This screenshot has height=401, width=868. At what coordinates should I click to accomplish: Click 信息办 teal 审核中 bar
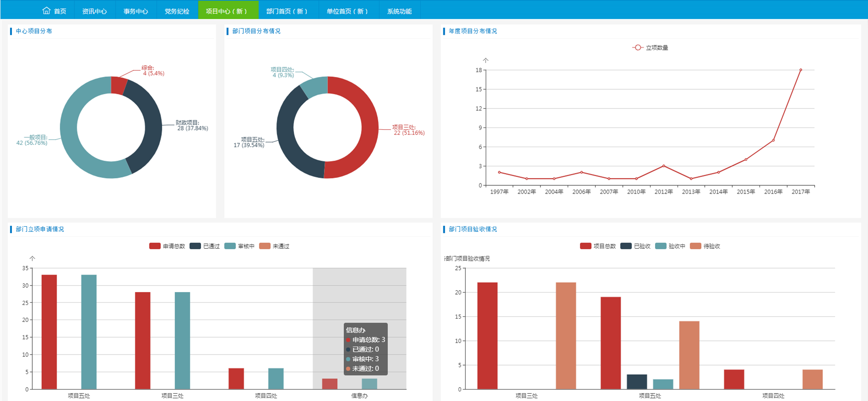coord(369,384)
